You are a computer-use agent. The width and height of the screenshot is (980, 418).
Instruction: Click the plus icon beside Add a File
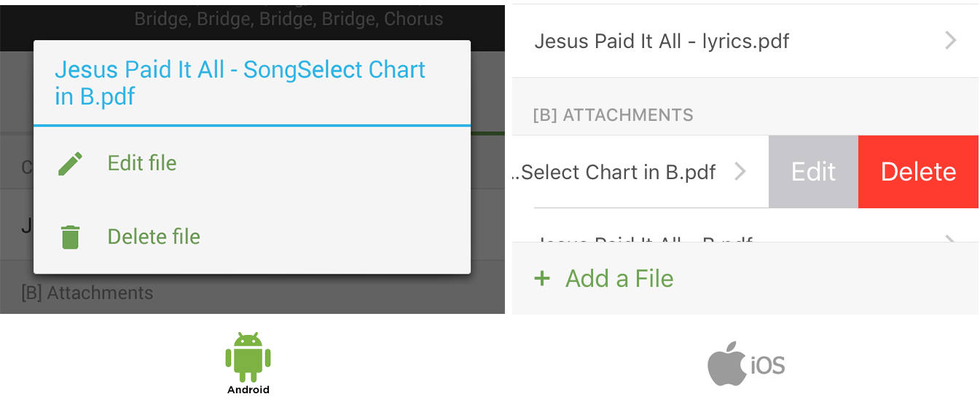tap(542, 278)
